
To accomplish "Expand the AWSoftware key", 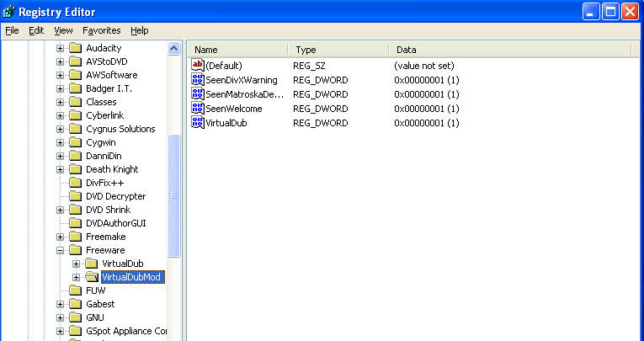I will 61,76.
